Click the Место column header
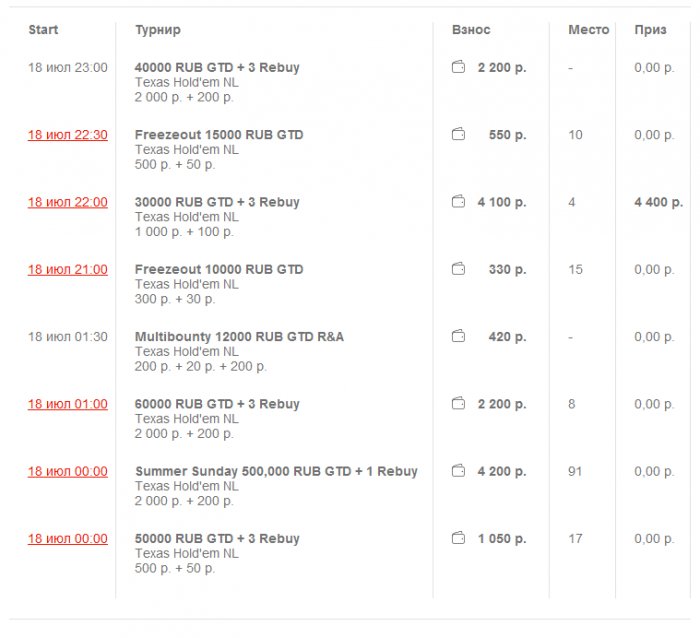Viewport: 700px width, 638px height. tap(588, 30)
